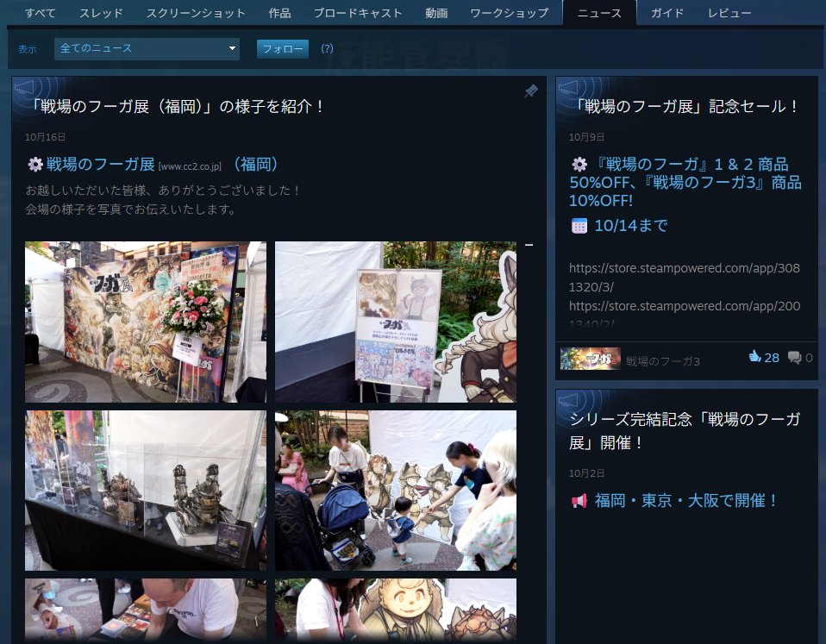
Task: View the exhibition mural with flowers photo
Action: pyautogui.click(x=146, y=322)
